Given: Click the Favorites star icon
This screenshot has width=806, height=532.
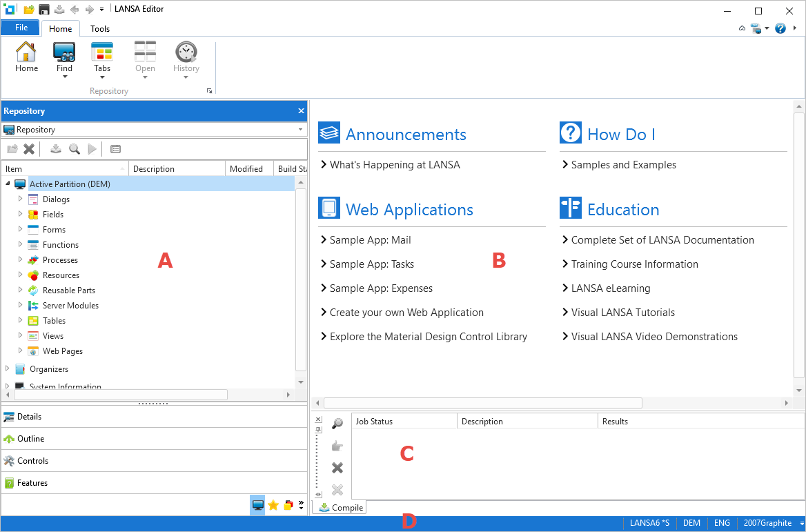Looking at the screenshot, I should pos(273,505).
